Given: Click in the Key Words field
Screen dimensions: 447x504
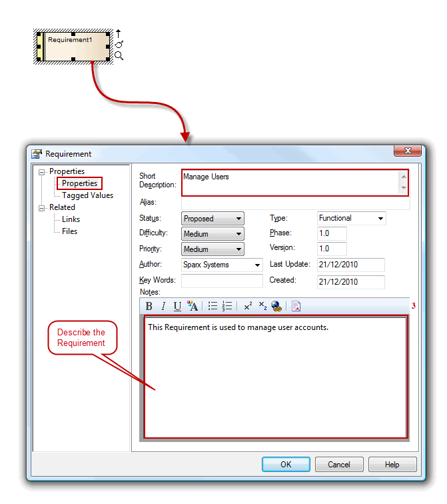Looking at the screenshot, I should [x=222, y=281].
